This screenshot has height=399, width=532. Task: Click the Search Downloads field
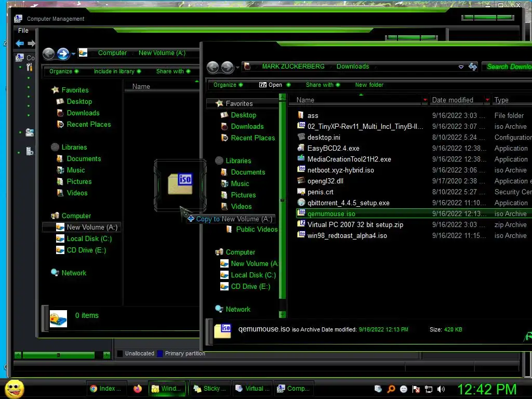coord(507,66)
